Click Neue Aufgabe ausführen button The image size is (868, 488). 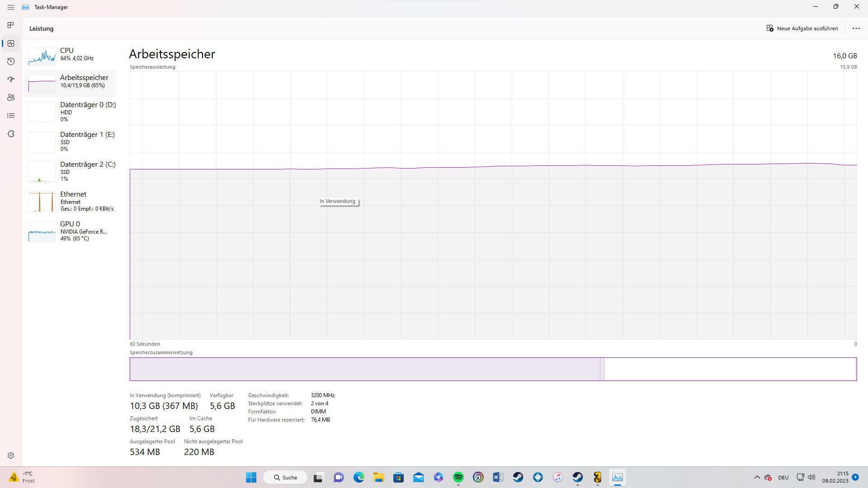(x=802, y=28)
